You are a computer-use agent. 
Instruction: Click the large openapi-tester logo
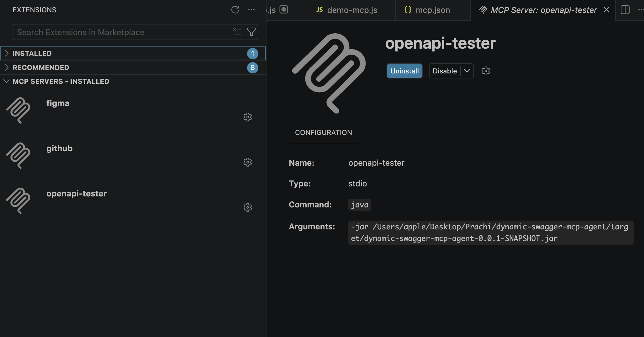pyautogui.click(x=329, y=73)
